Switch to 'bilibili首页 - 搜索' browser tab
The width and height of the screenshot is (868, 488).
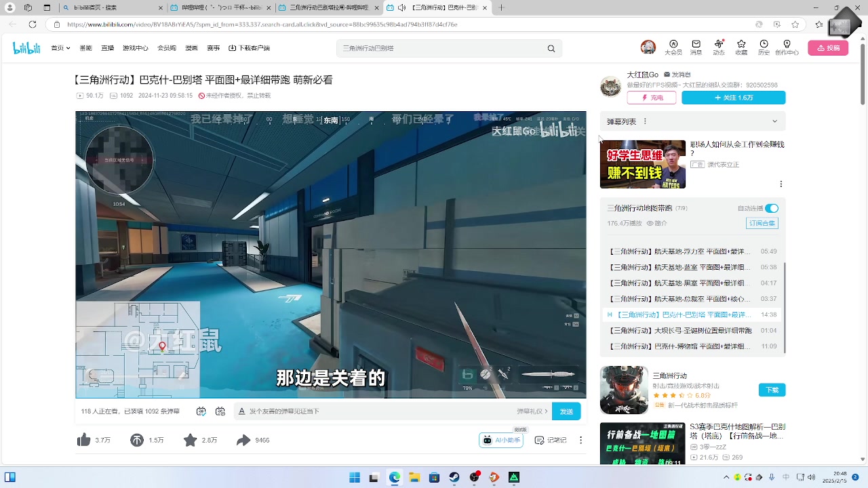tap(112, 7)
